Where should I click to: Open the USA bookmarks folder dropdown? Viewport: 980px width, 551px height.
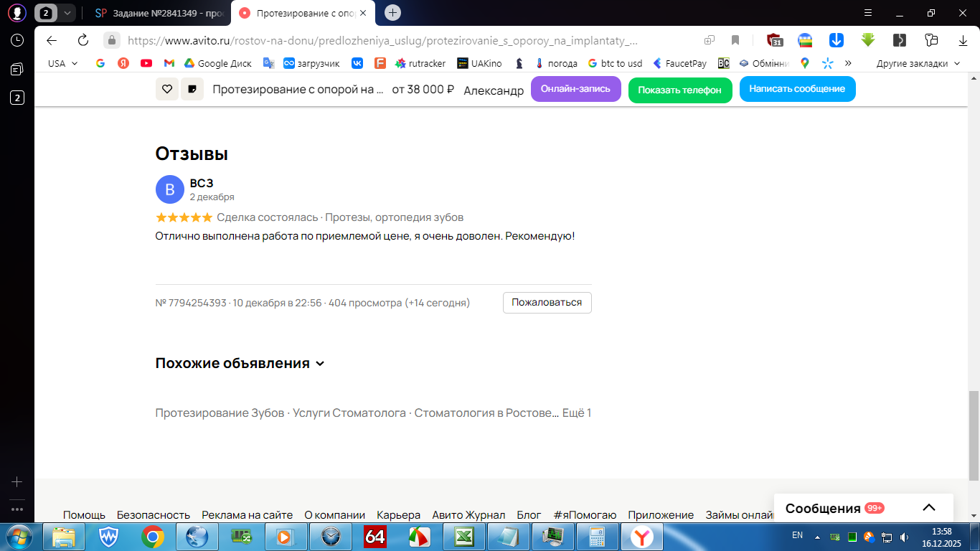coord(63,63)
